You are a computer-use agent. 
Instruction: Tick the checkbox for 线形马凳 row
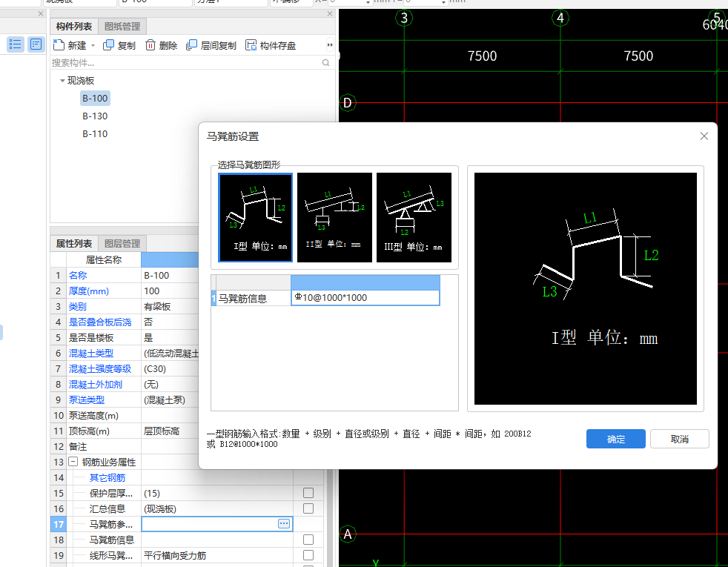(x=308, y=555)
